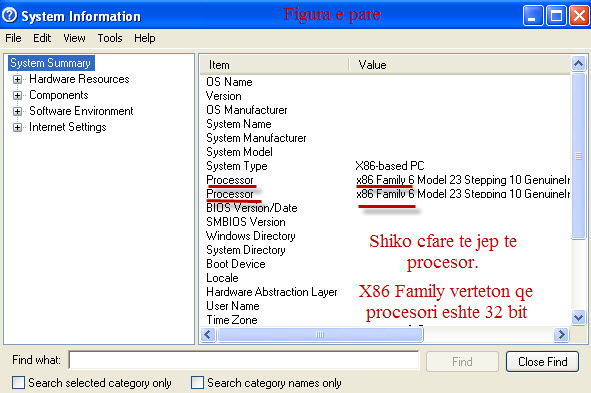Enable Search selected category only
This screenshot has height=393, width=591.
point(18,383)
